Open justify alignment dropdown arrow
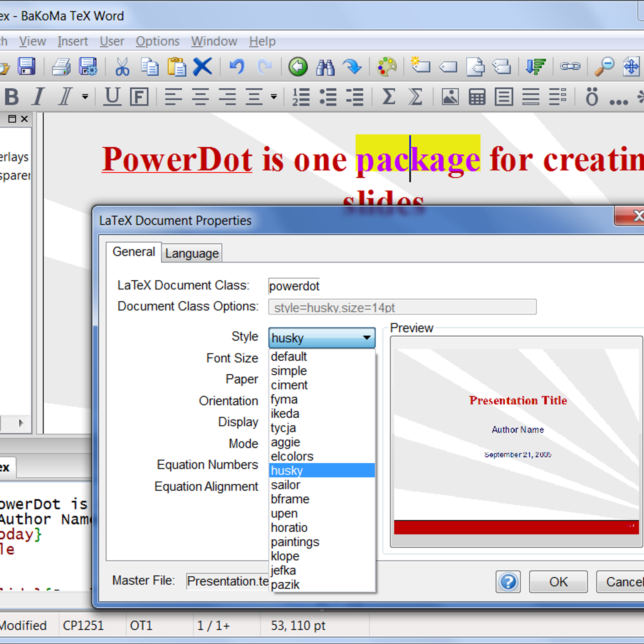The height and width of the screenshot is (644, 644). point(274,97)
